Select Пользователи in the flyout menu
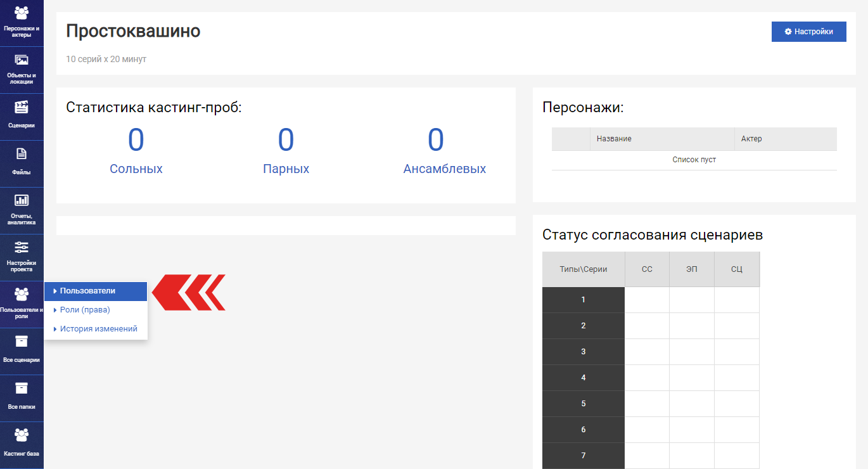The image size is (868, 469). (96, 291)
